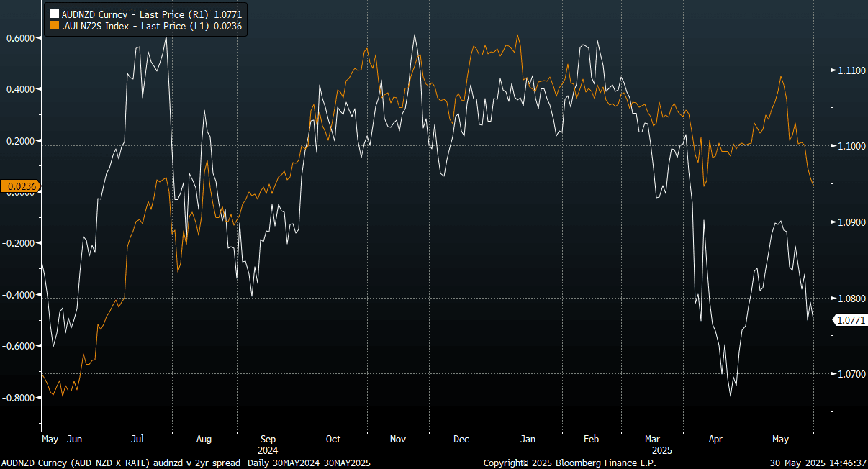This screenshot has width=868, height=469.
Task: Click the orange .AULNZ2S legend color swatch
Action: pyautogui.click(x=54, y=26)
